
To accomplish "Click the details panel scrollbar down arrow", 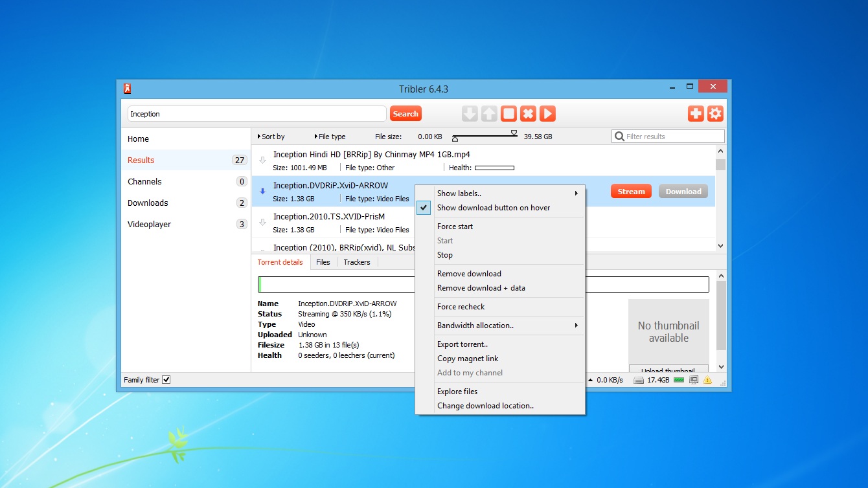I will pyautogui.click(x=721, y=368).
